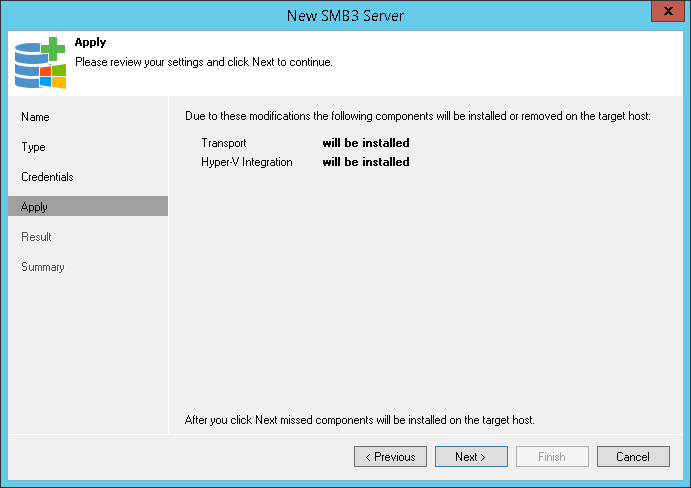Select the Transport component label
The height and width of the screenshot is (488, 691).
[x=224, y=143]
